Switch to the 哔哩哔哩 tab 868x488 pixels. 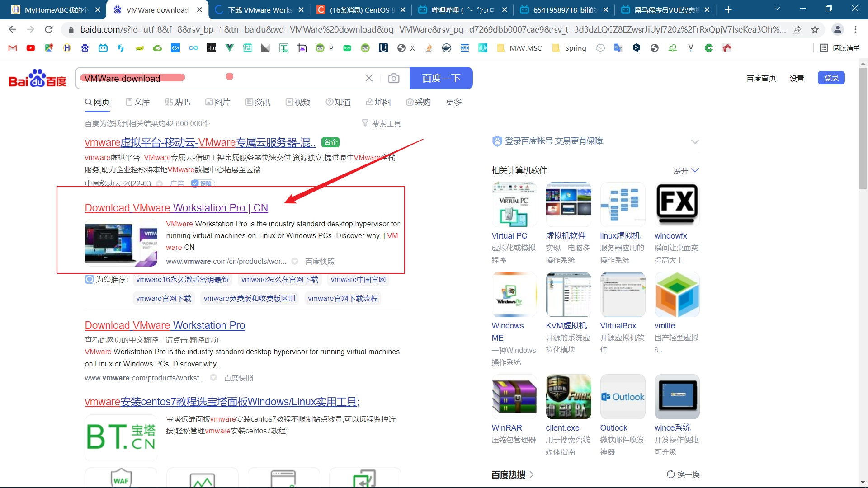(463, 9)
